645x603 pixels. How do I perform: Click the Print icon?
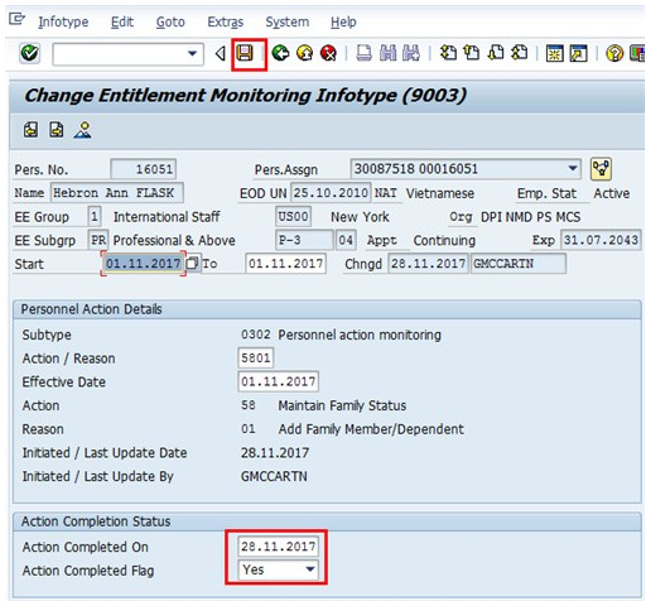[x=364, y=53]
